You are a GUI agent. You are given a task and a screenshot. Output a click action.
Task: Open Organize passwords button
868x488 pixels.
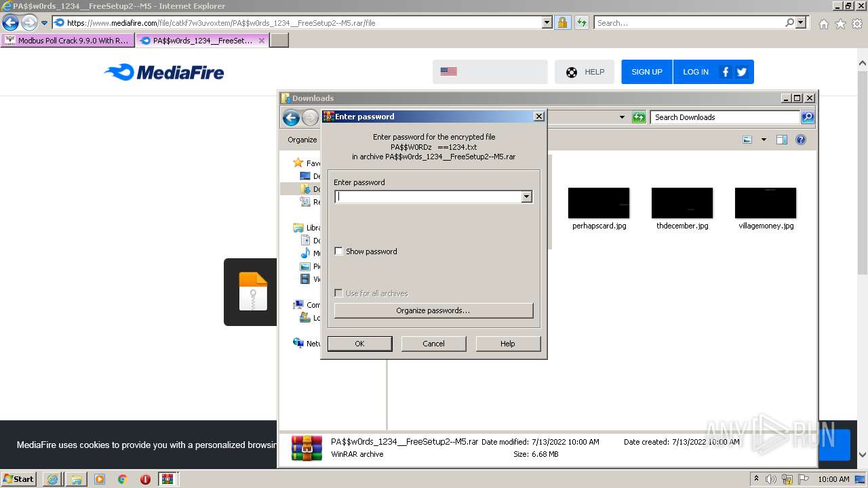coord(433,310)
